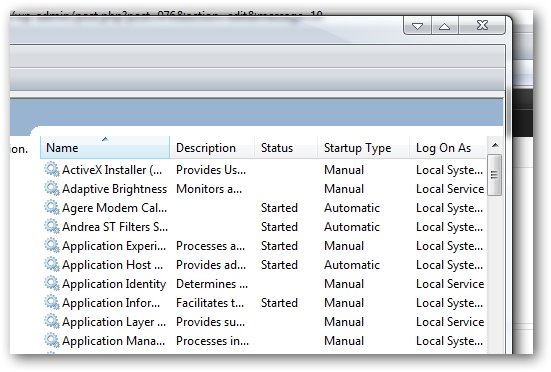
Task: Click the Manual startup type of Adaptive Brightness
Action: (x=344, y=189)
